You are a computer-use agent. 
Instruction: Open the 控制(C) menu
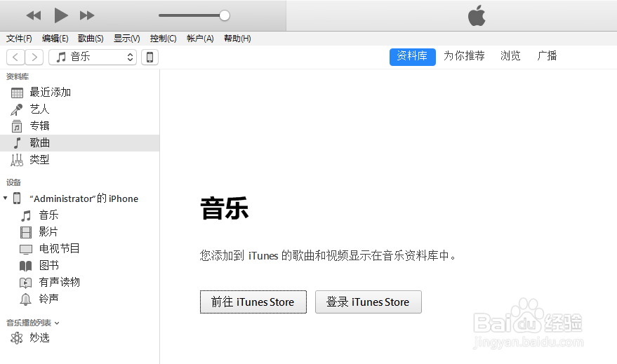[163, 39]
